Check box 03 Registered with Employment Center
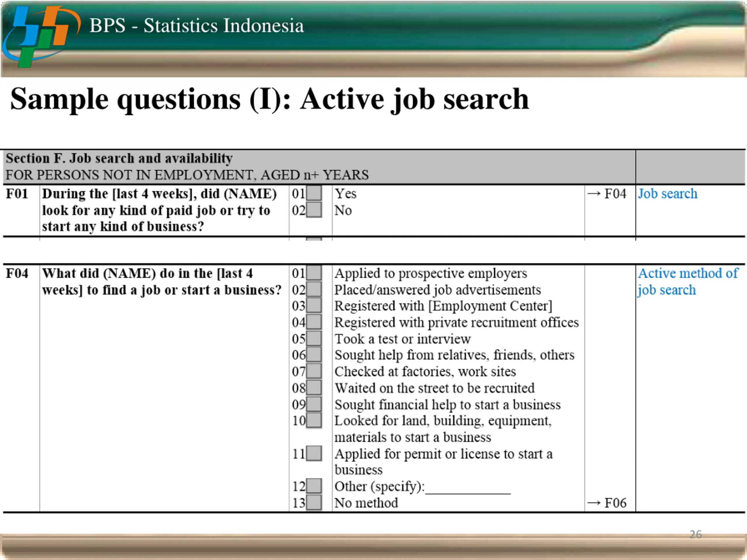 (314, 305)
